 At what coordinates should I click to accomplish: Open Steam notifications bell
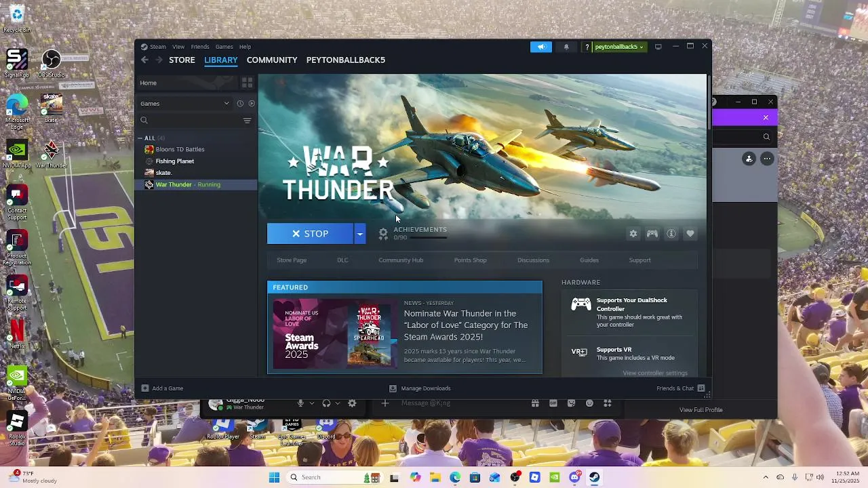[566, 47]
